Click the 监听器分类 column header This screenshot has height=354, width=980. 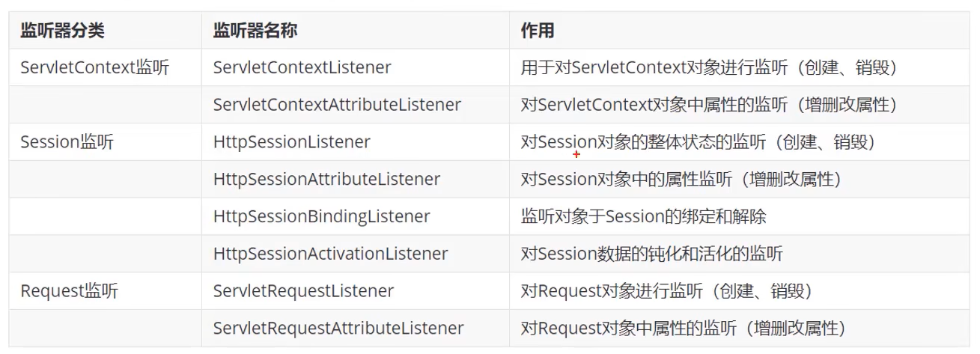tap(63, 31)
